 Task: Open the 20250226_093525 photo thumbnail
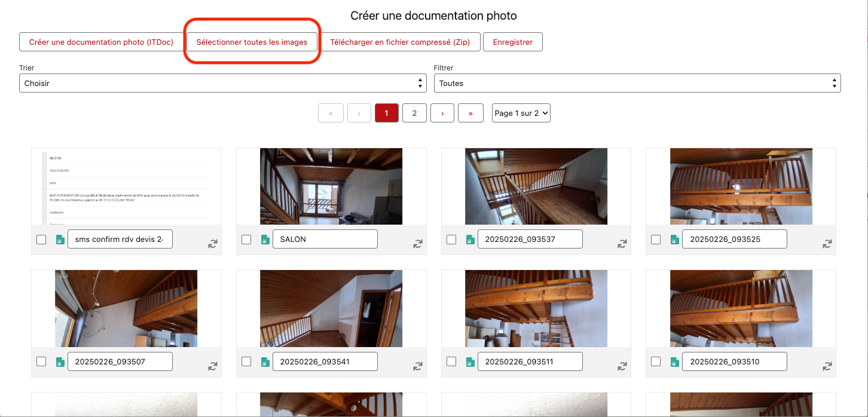741,186
